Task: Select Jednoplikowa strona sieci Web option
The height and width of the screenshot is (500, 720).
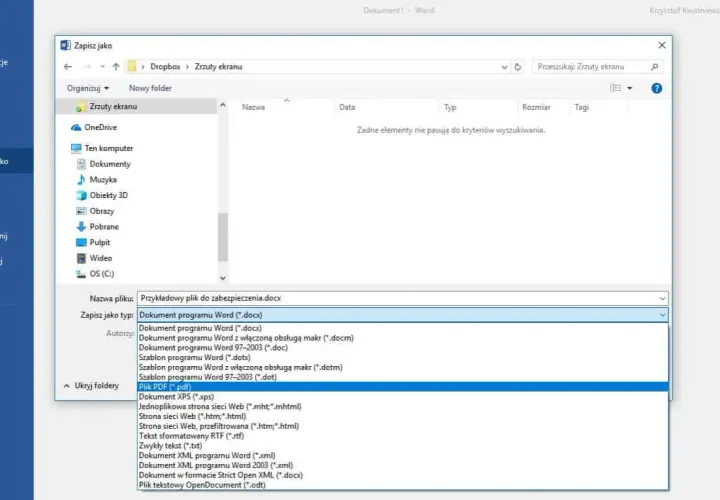Action: pos(403,406)
